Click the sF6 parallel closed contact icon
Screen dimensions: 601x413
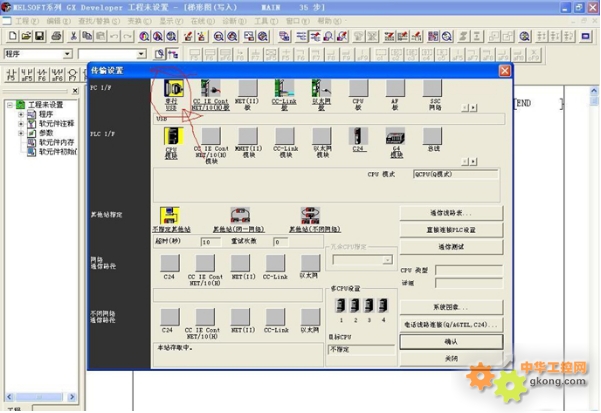click(x=57, y=74)
